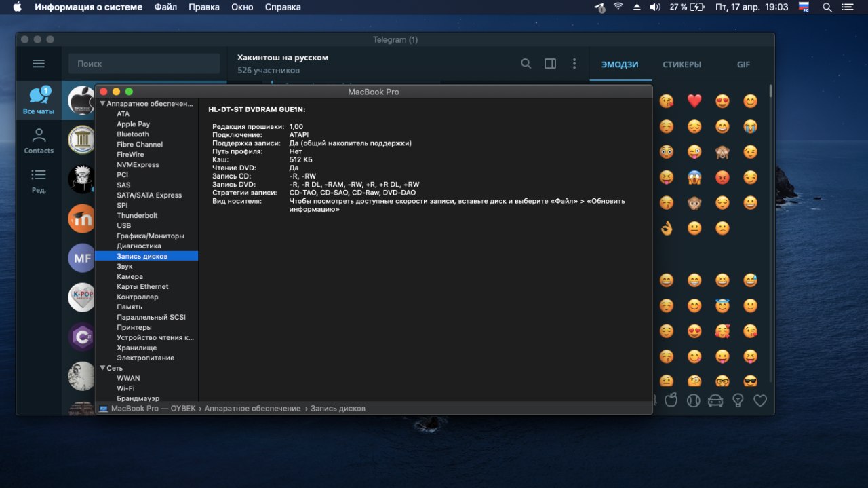Select WWAN under Сеть
Image resolution: width=868 pixels, height=488 pixels.
[x=128, y=379]
